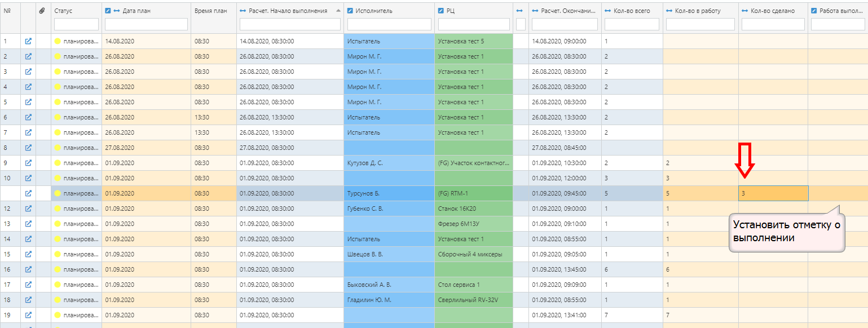Click the Кол-во всего column header
Image resolution: width=868 pixels, height=328 pixels.
coord(631,11)
